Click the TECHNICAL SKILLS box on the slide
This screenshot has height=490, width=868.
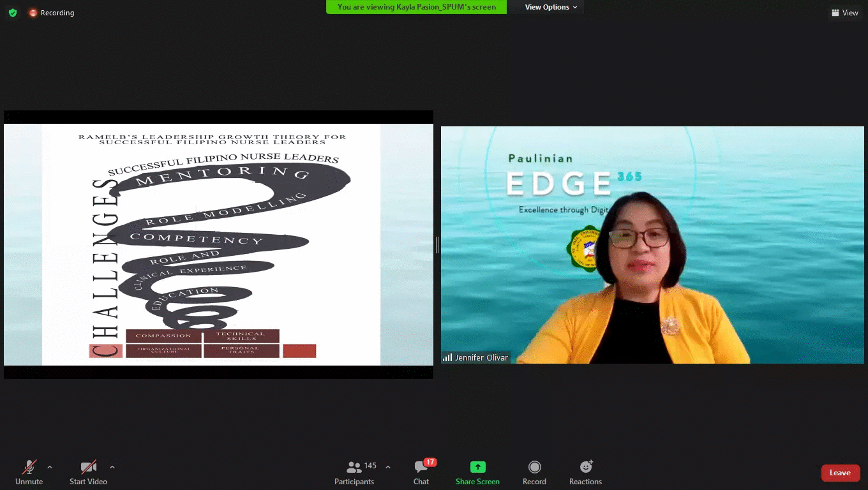coord(241,336)
